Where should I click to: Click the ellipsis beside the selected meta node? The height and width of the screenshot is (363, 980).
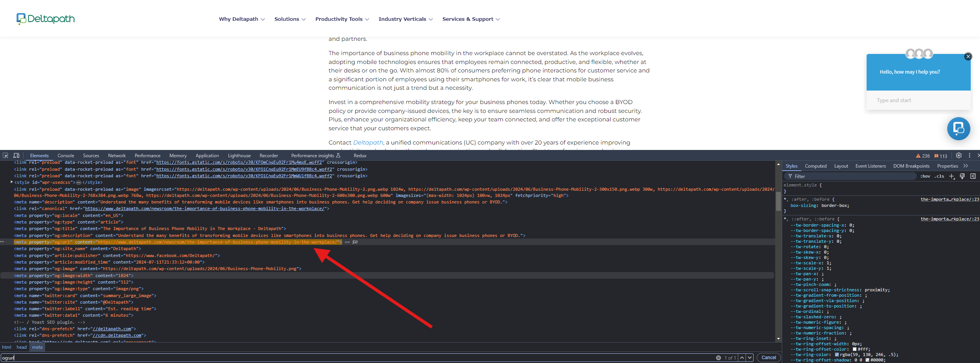point(2,242)
